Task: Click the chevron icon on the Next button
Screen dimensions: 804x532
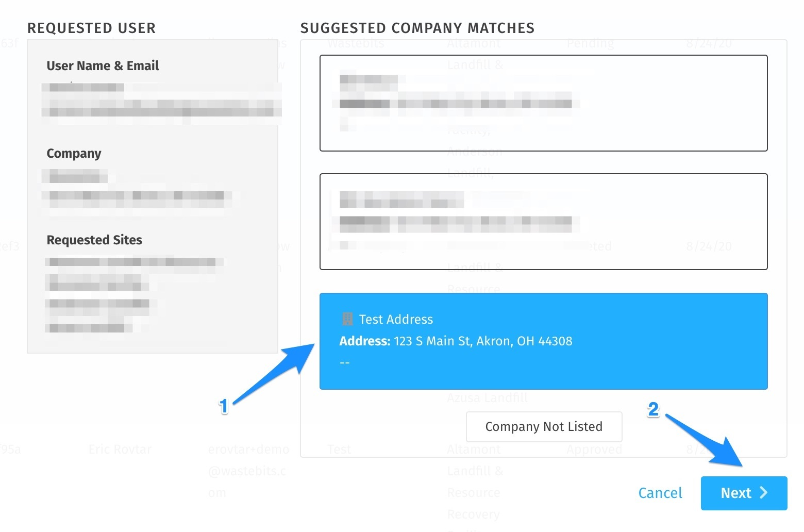Action: [763, 493]
